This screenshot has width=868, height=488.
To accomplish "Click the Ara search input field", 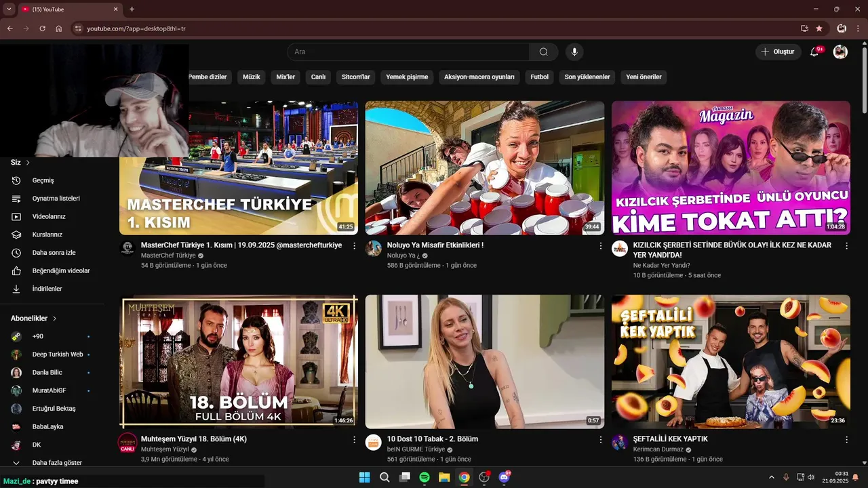I will (x=408, y=52).
